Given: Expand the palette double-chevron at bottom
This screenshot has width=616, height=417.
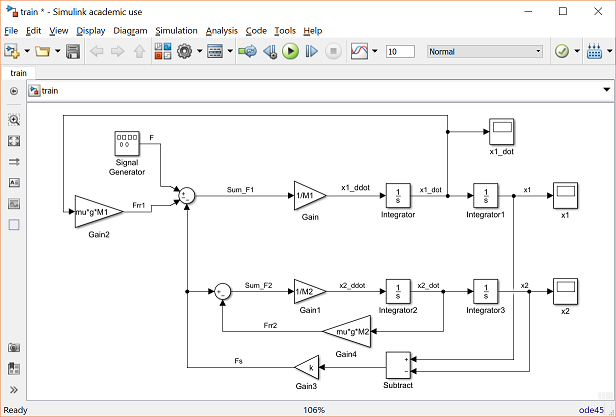Looking at the screenshot, I should tap(14, 389).
